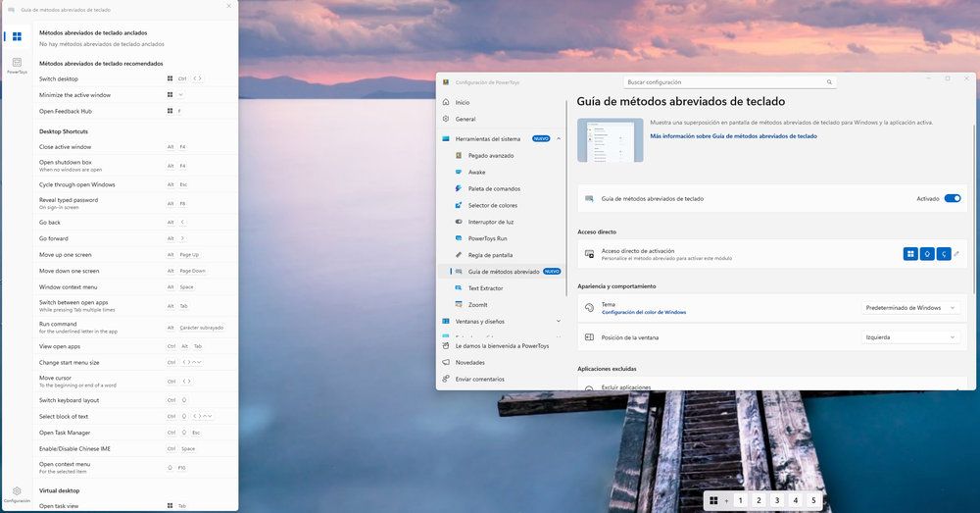The width and height of the screenshot is (980, 513).
Task: Click Le damos la bienvenida a PowerToys
Action: click(503, 345)
